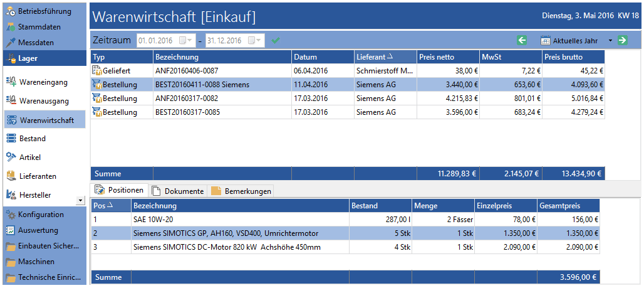
Task: Switch to the Positionen tab
Action: 120,191
